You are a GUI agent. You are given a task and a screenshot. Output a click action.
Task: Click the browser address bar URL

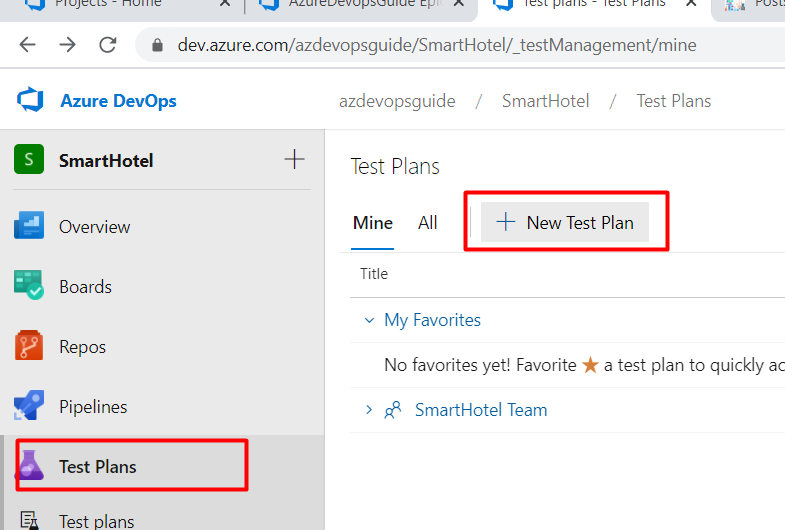point(437,45)
